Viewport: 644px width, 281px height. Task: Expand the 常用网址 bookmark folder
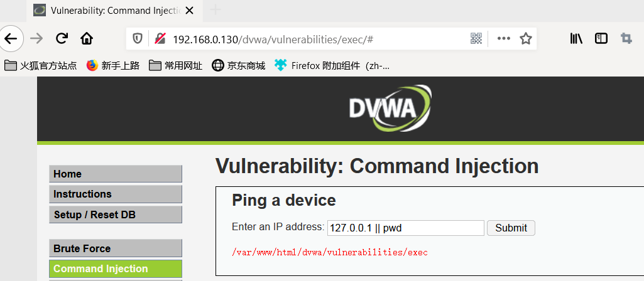(x=175, y=65)
